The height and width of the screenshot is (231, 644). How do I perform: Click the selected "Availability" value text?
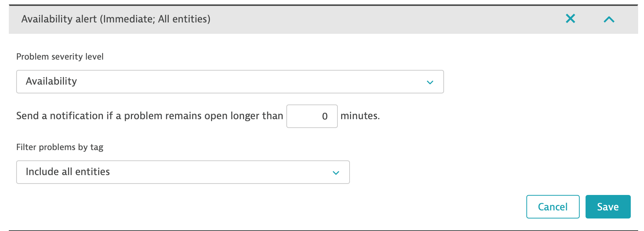tap(51, 81)
